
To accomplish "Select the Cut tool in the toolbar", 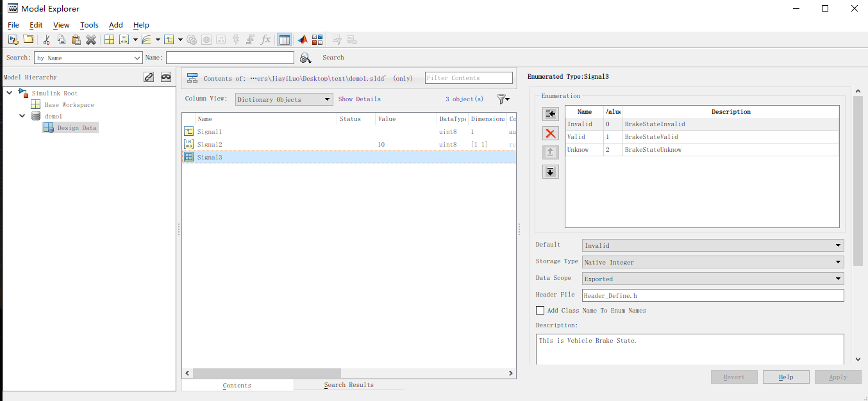I will pos(46,39).
